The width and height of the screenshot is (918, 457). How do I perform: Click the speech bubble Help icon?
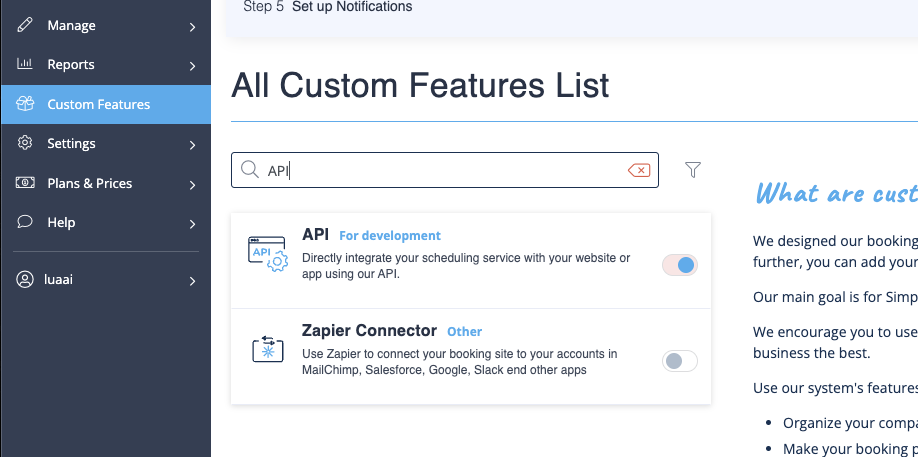point(25,222)
